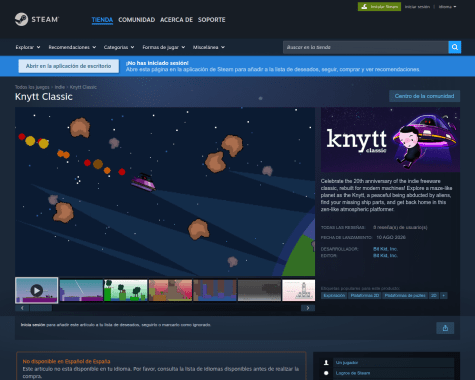The height and width of the screenshot is (380, 475).
Task: Select the TIENDA tab
Action: [x=102, y=20]
